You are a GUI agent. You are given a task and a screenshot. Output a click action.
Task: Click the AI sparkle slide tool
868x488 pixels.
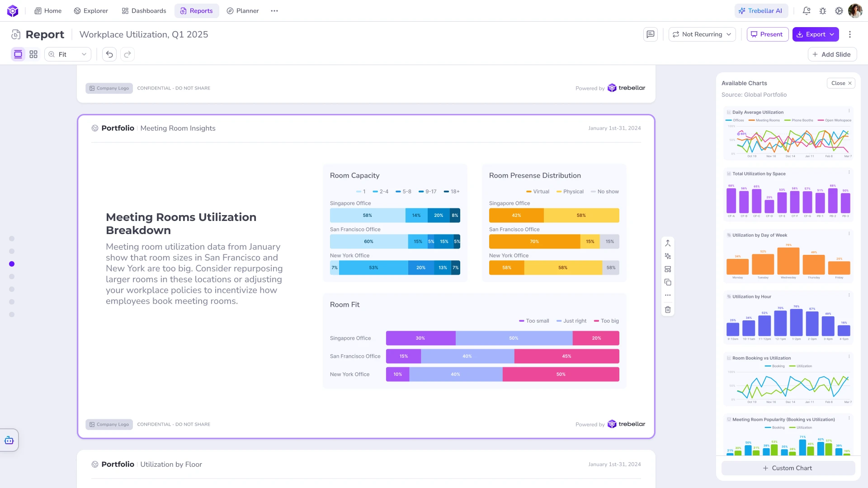668,256
